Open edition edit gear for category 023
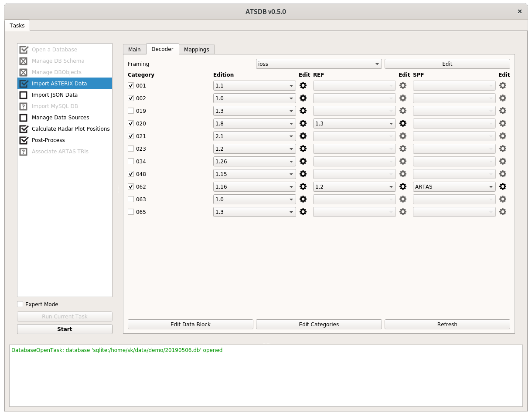 (x=303, y=149)
